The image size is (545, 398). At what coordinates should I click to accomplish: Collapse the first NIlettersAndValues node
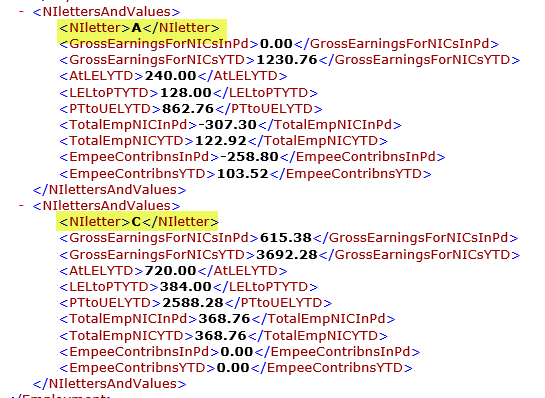(21, 11)
